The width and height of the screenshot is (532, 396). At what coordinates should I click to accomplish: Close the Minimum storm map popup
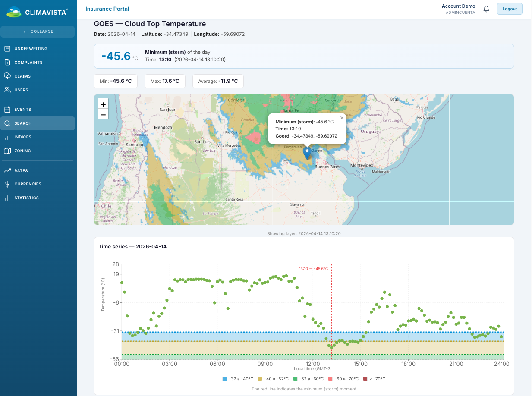tap(342, 118)
